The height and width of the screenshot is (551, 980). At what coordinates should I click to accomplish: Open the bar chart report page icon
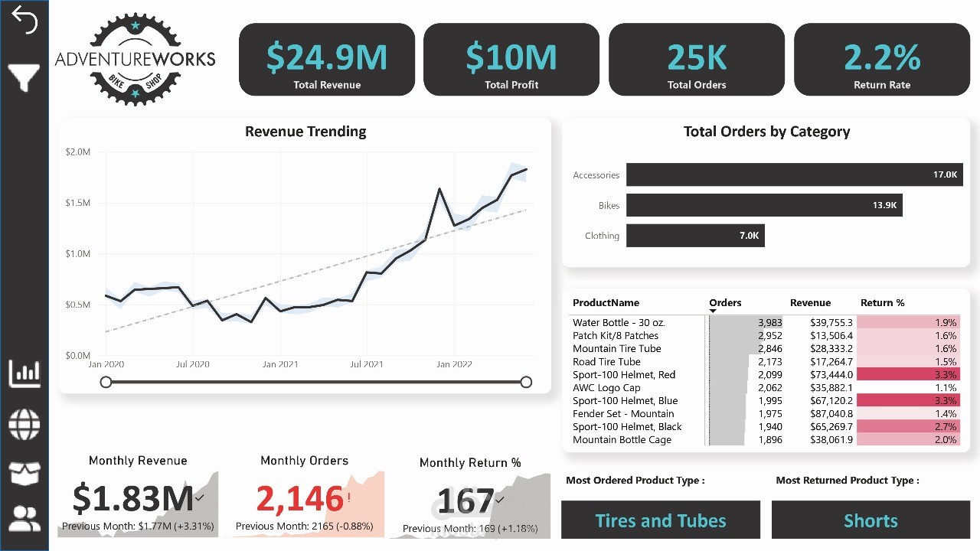pyautogui.click(x=24, y=373)
